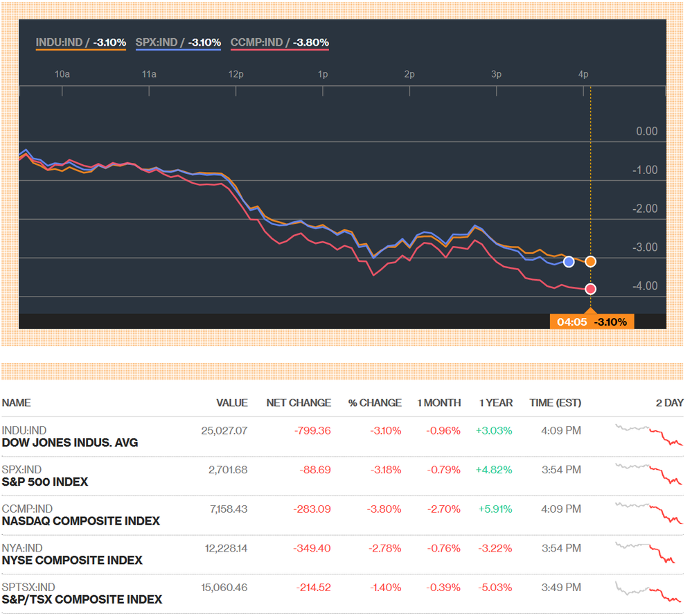Click the 2 DAY column header
692x616 pixels.
(x=670, y=403)
